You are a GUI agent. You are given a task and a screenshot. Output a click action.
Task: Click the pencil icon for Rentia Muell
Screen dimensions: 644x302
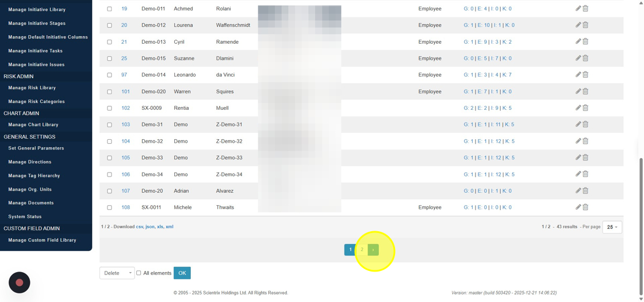578,108
